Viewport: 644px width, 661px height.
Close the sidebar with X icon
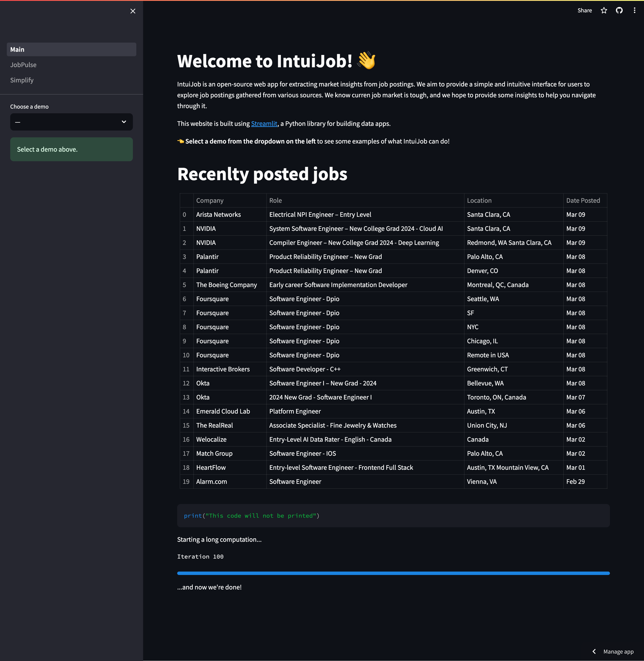point(133,11)
